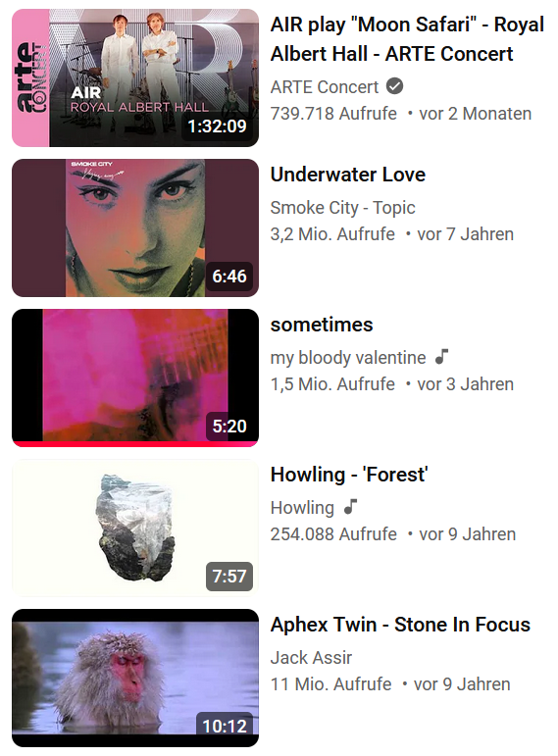Click the Aphex Twin - Stone In Focus title
Image resolution: width=558 pixels, height=756 pixels.
[400, 625]
